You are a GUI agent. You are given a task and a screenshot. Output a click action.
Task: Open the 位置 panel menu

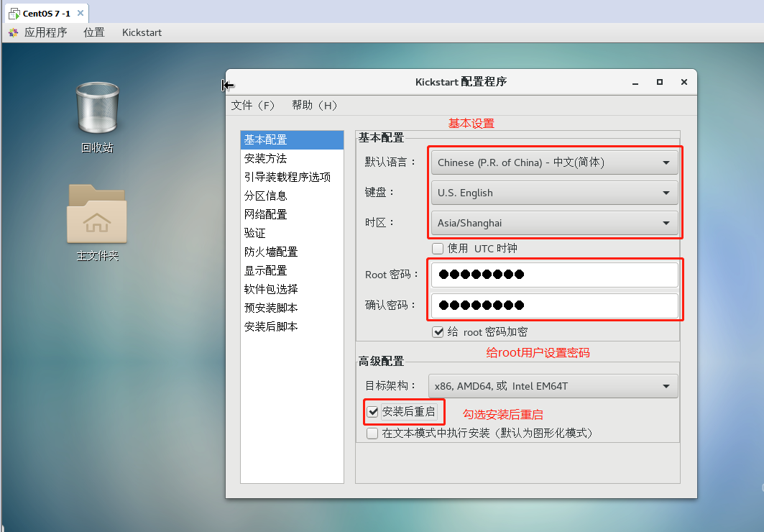click(x=94, y=32)
